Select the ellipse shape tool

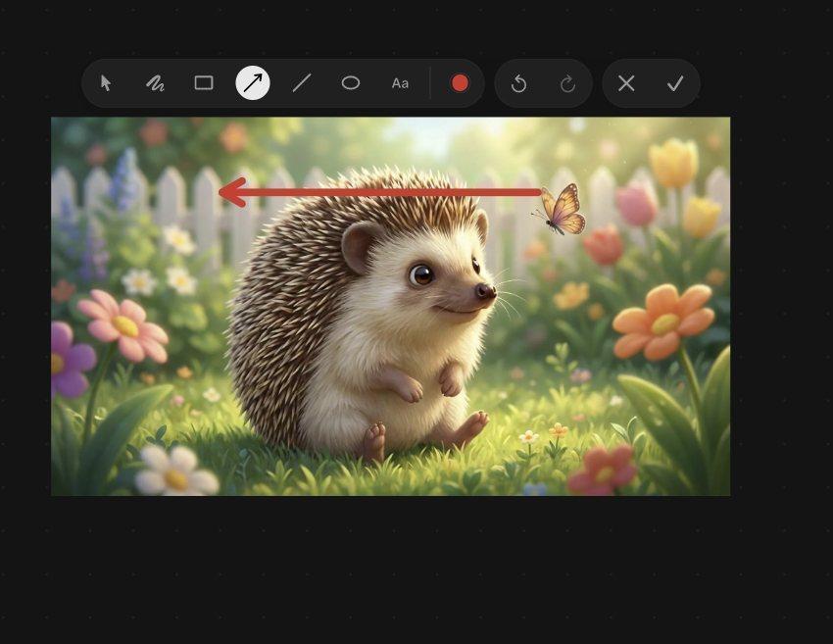(351, 83)
